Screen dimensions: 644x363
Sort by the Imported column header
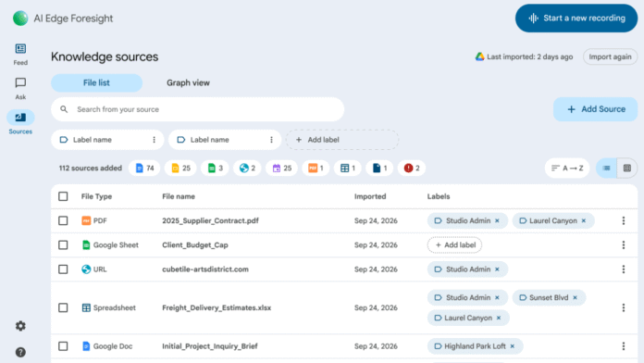pyautogui.click(x=370, y=196)
